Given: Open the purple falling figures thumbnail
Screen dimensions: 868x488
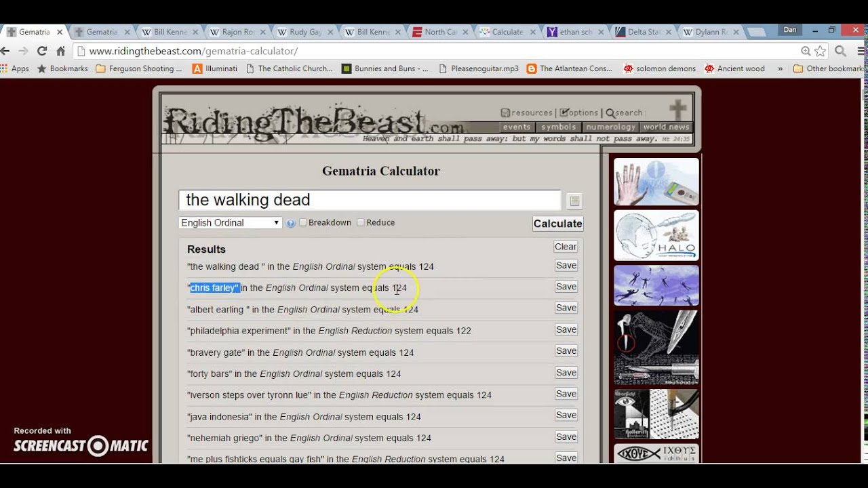Looking at the screenshot, I should (656, 285).
